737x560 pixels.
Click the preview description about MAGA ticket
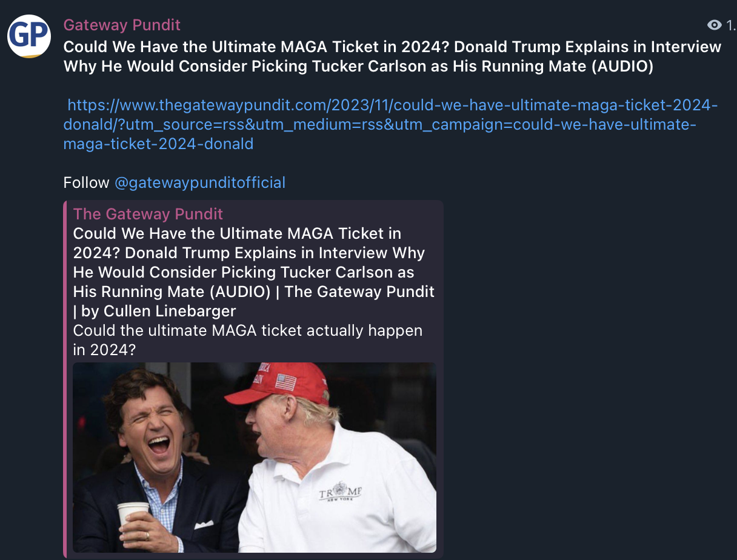pos(248,340)
